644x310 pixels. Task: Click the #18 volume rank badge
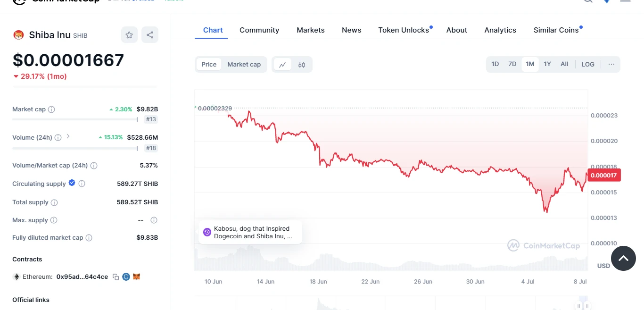click(x=151, y=148)
